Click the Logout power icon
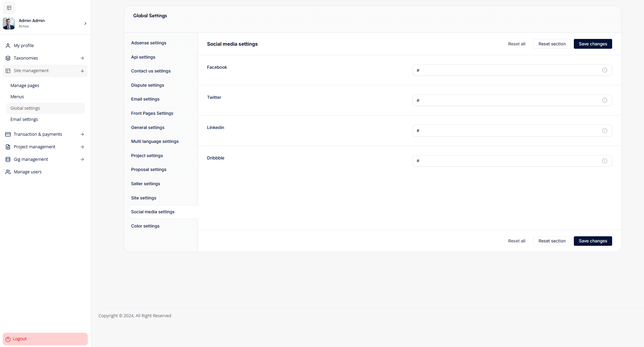The width and height of the screenshot is (644, 347). pyautogui.click(x=8, y=339)
